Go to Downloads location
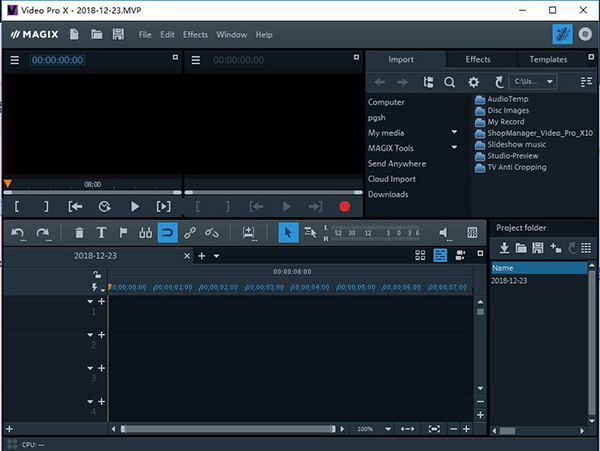Image resolution: width=600 pixels, height=451 pixels. (x=388, y=194)
